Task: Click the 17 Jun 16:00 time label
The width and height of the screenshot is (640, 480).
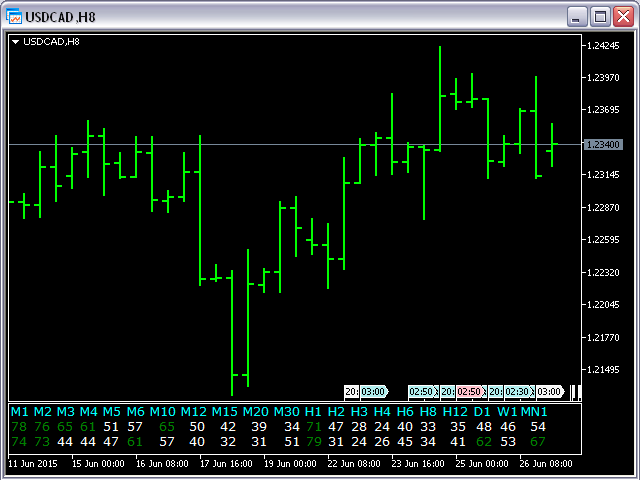Action: (x=226, y=464)
